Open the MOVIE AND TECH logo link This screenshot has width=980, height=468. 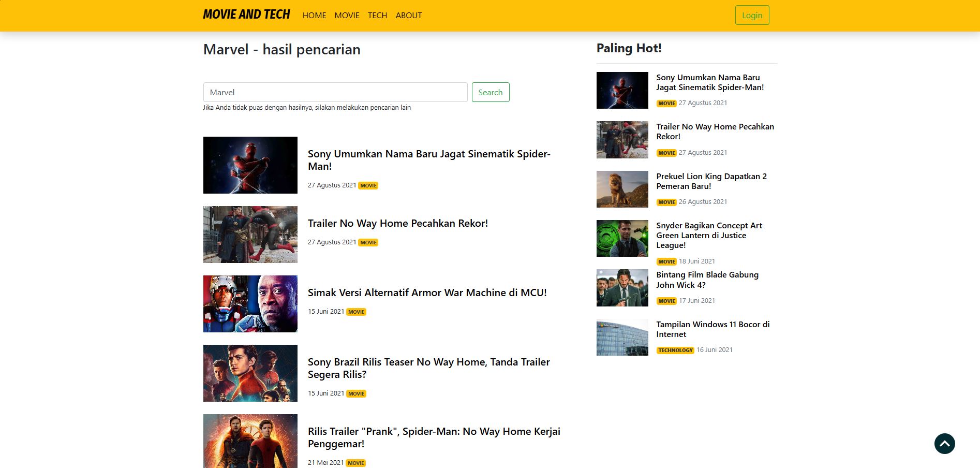click(246, 14)
